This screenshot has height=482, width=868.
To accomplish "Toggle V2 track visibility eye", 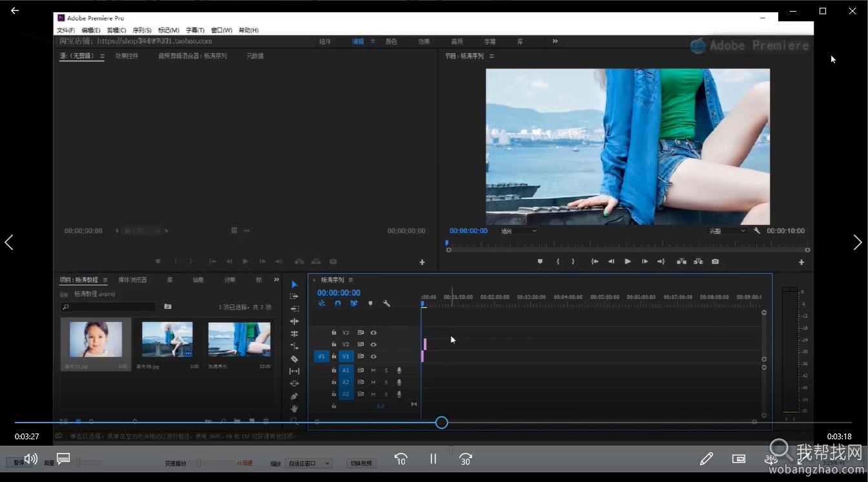I will [373, 344].
